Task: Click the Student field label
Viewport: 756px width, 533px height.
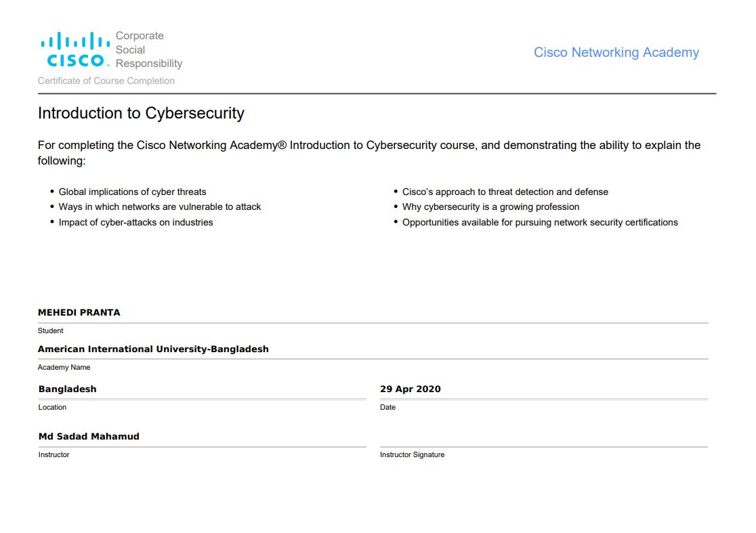Action: (x=51, y=331)
